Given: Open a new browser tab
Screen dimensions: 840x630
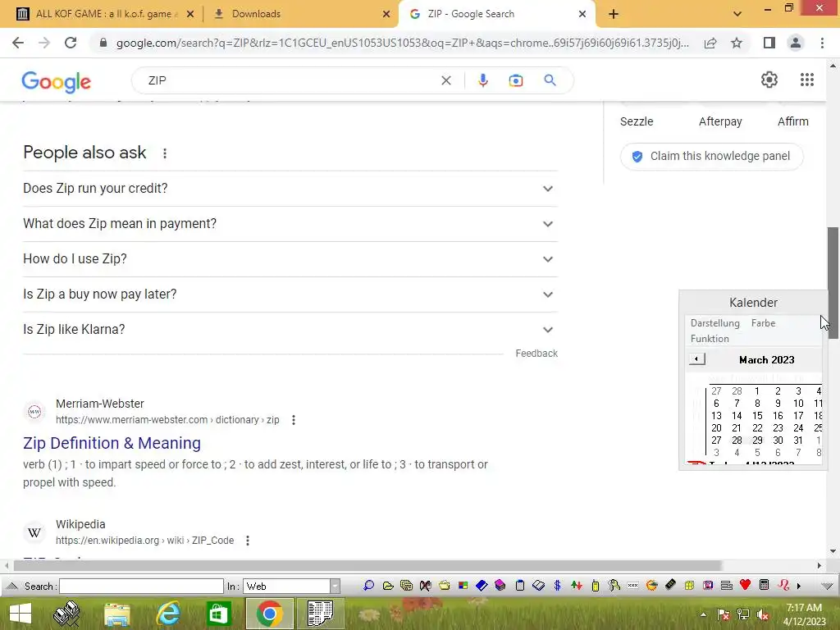Looking at the screenshot, I should click(614, 14).
